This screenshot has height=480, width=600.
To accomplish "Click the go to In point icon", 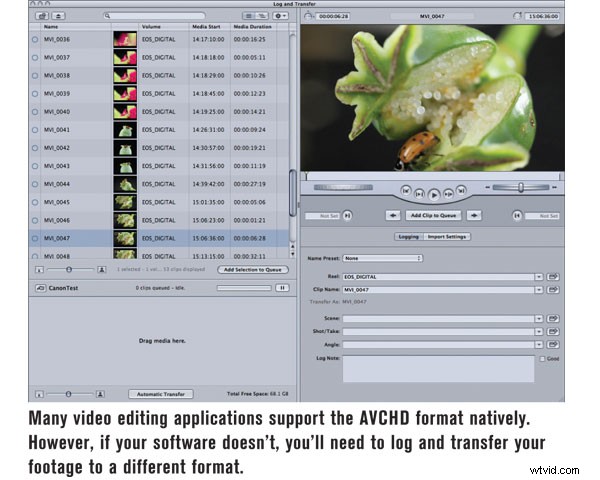I will click(x=347, y=216).
